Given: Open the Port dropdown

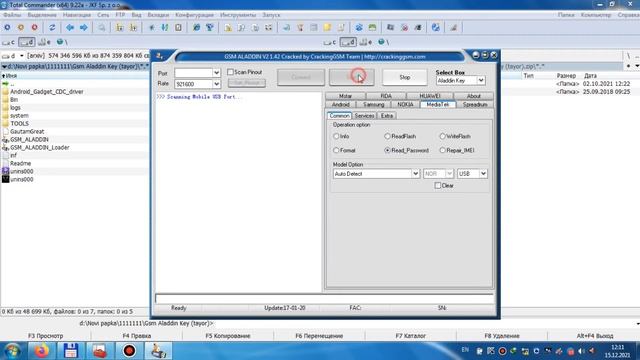Looking at the screenshot, I should coord(216,73).
